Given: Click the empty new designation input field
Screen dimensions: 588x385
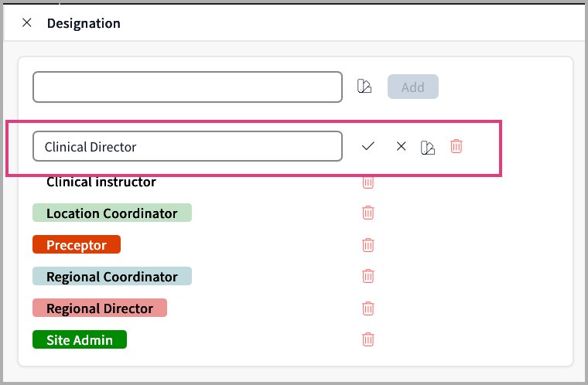Looking at the screenshot, I should 187,87.
